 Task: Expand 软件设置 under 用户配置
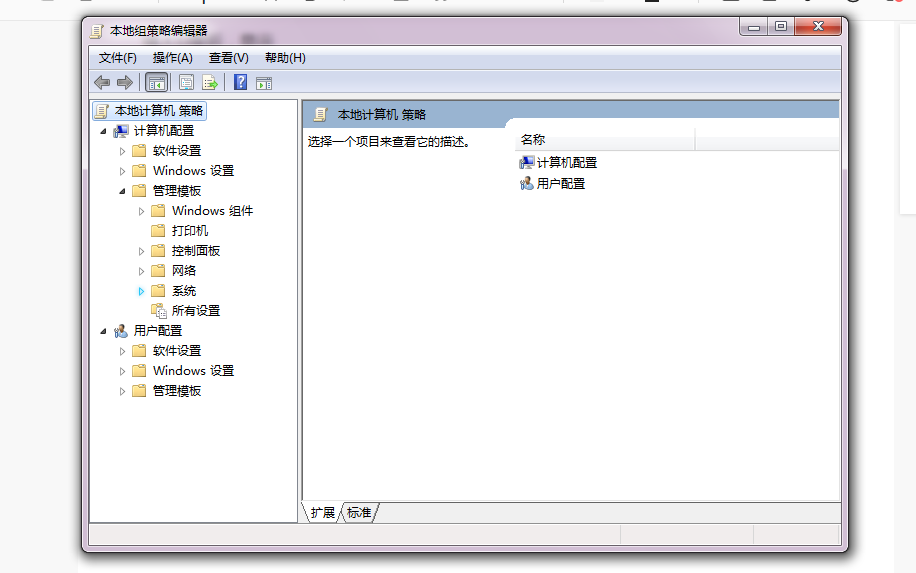pyautogui.click(x=122, y=351)
